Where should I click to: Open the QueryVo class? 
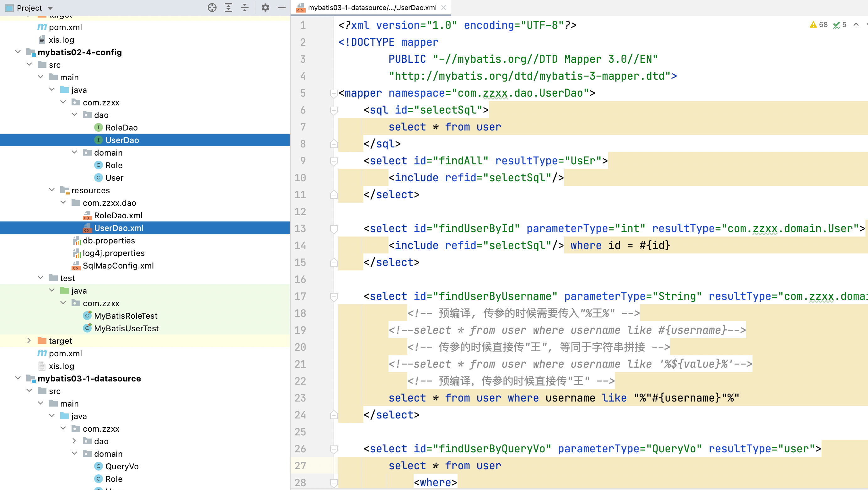(122, 466)
